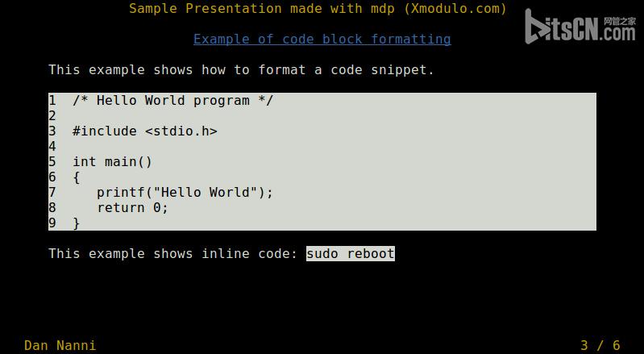Click the text 'This example shows inline code:'
Screen dimensions: 644x354
tap(173, 253)
